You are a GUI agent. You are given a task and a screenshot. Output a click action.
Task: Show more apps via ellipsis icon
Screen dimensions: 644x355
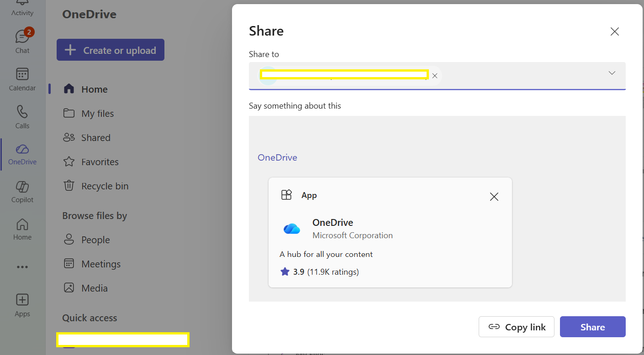pyautogui.click(x=22, y=267)
